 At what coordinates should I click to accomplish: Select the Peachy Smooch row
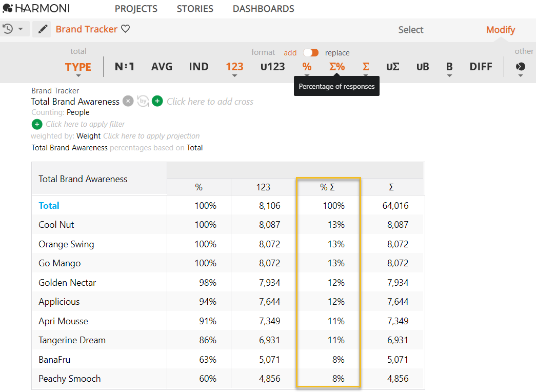69,379
